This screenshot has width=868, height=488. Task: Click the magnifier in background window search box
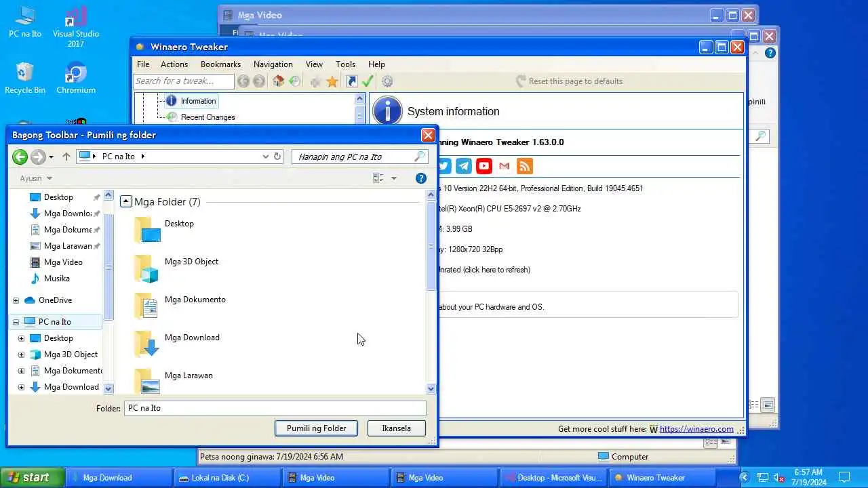760,136
